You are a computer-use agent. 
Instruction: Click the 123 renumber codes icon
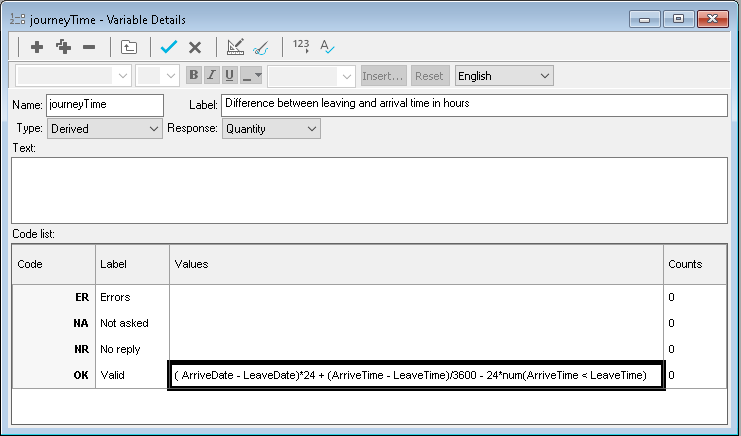(x=301, y=46)
